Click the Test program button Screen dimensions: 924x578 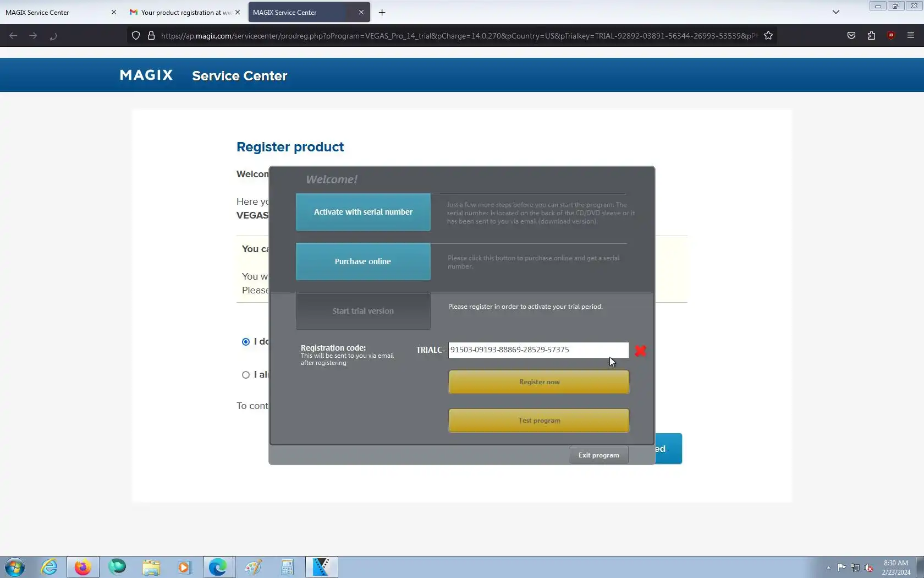coord(539,421)
